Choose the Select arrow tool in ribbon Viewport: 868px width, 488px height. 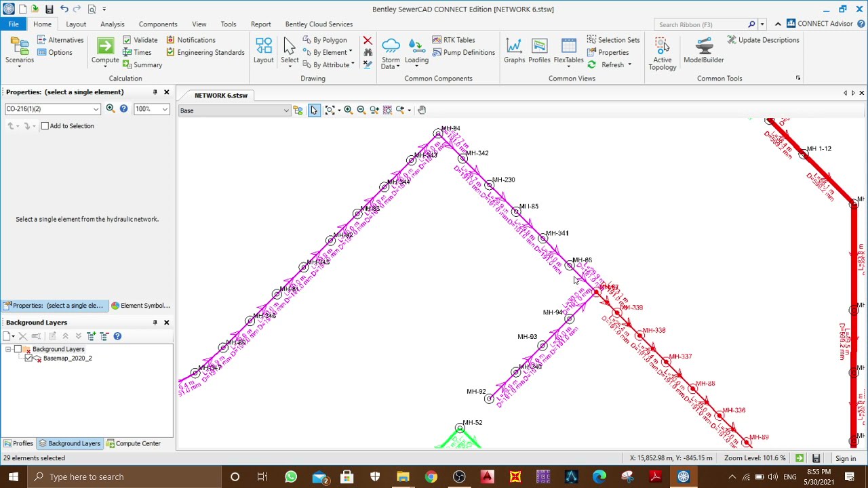(x=290, y=52)
